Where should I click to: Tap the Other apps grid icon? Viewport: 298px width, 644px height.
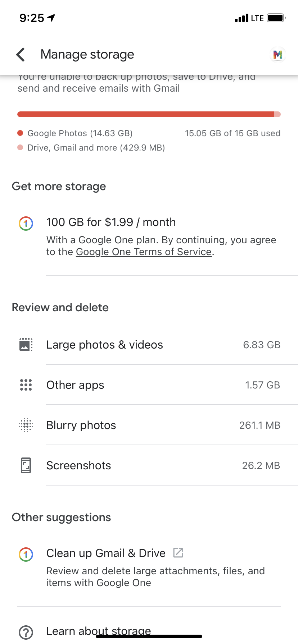[x=26, y=385]
